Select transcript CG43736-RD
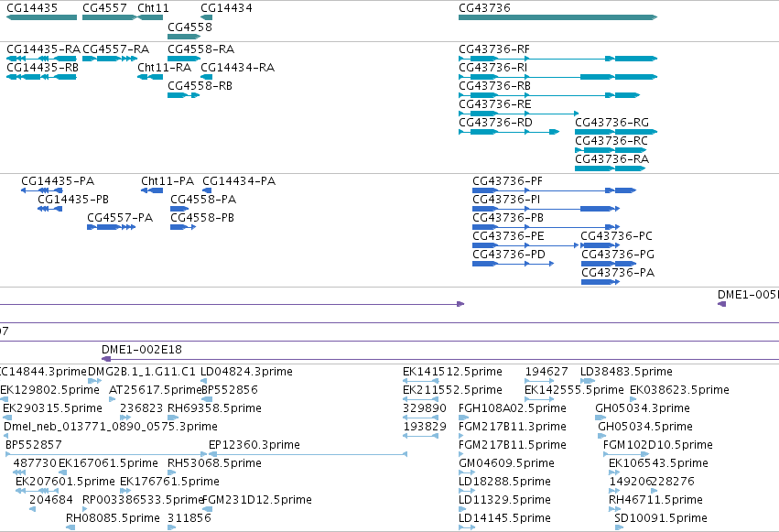 (509, 132)
